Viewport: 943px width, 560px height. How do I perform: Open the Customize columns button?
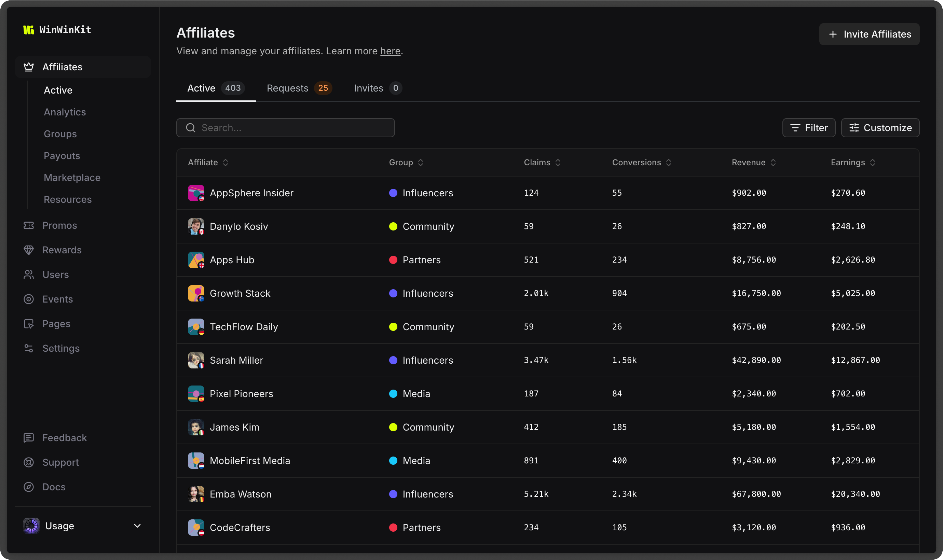coord(880,128)
